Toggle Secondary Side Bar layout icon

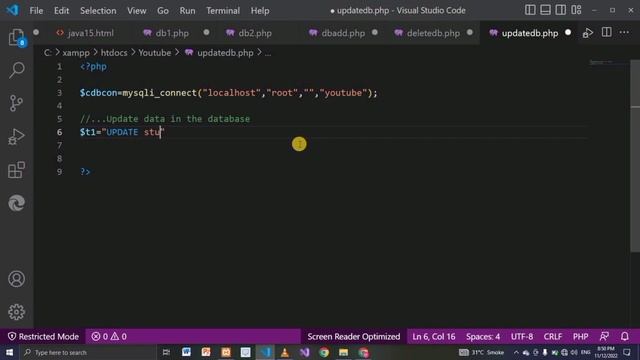[x=561, y=10]
